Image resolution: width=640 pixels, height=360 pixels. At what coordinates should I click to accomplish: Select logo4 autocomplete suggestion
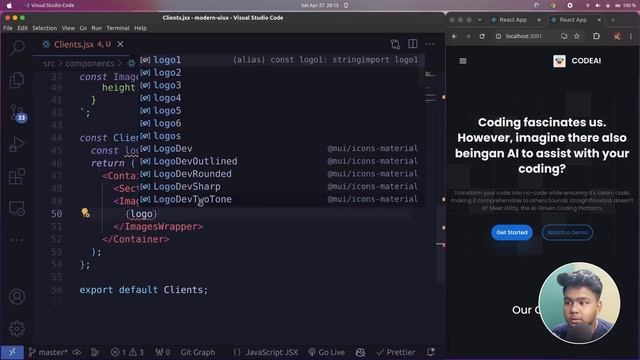coord(282,98)
